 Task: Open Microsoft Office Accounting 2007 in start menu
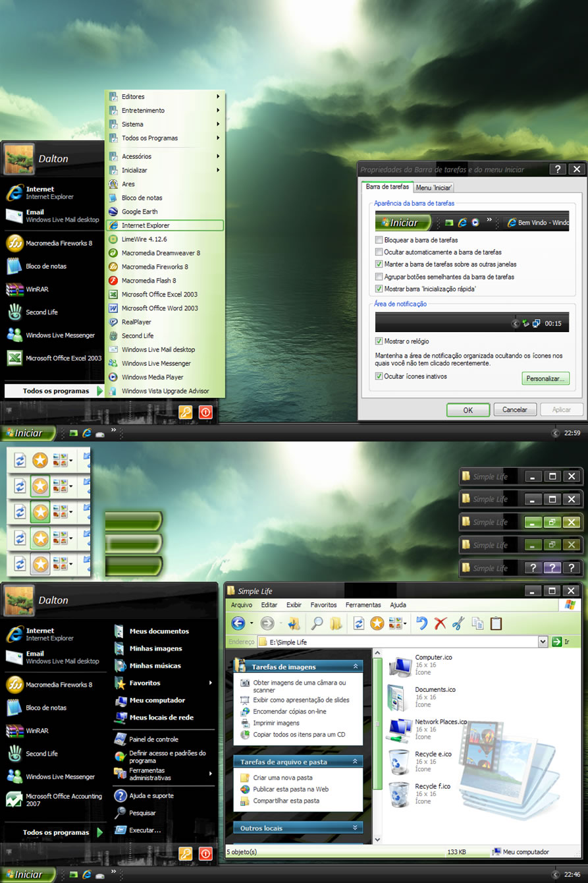tap(54, 800)
